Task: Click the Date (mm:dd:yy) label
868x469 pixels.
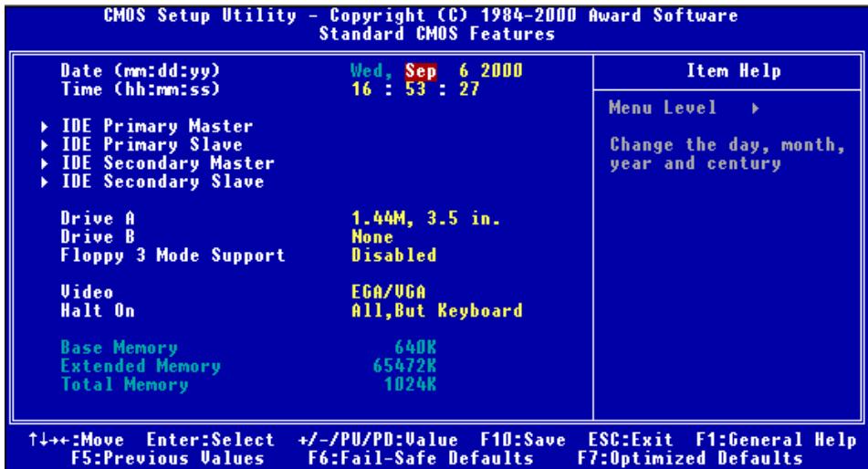Action: 140,71
